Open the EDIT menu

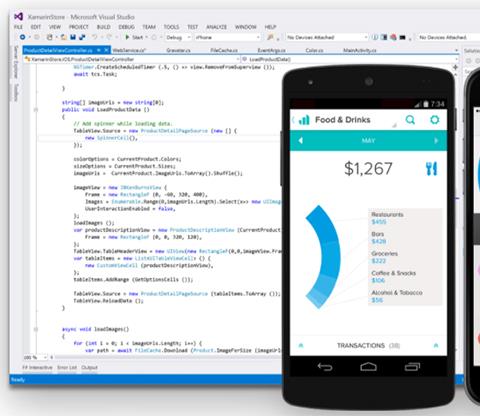(36, 27)
